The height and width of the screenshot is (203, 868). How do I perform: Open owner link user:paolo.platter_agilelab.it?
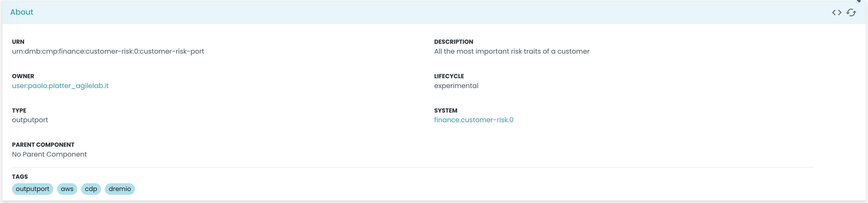(x=60, y=86)
